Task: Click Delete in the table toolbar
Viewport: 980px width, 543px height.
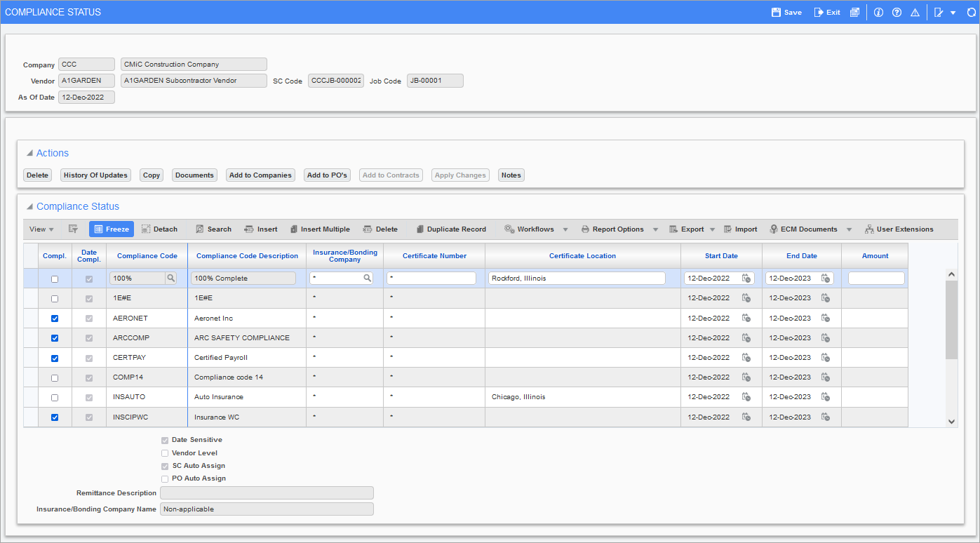Action: pyautogui.click(x=380, y=229)
